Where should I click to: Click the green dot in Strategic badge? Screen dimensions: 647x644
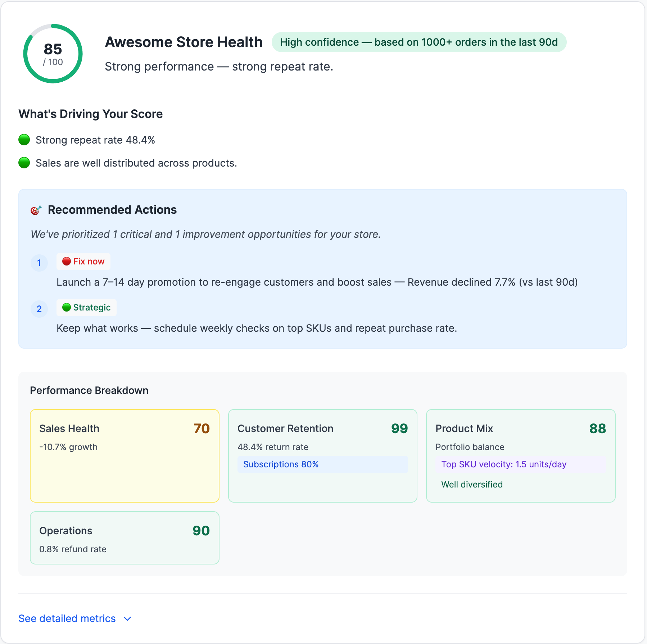click(x=66, y=307)
